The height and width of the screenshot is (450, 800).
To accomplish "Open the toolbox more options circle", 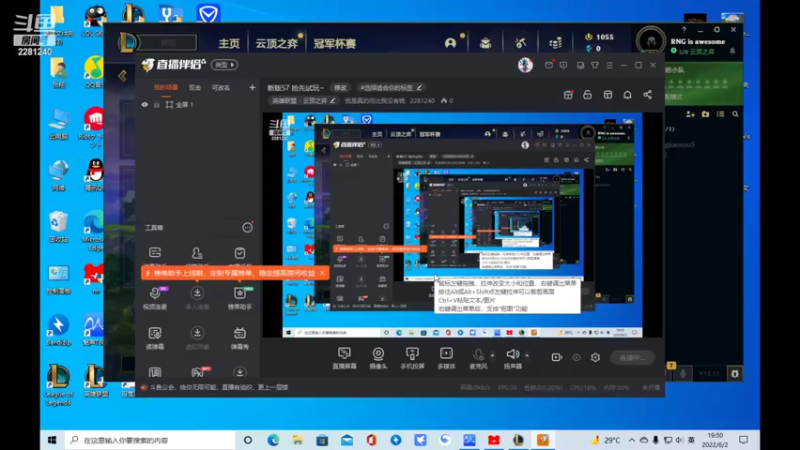I will point(247,228).
